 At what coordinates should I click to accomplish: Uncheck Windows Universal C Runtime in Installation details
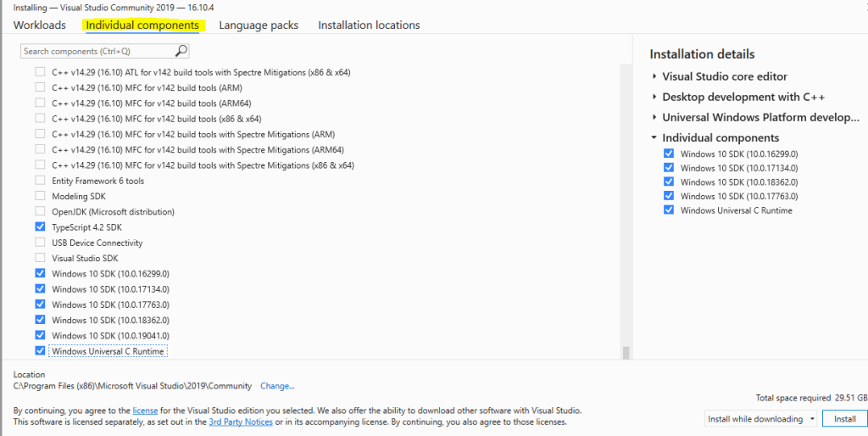point(669,210)
